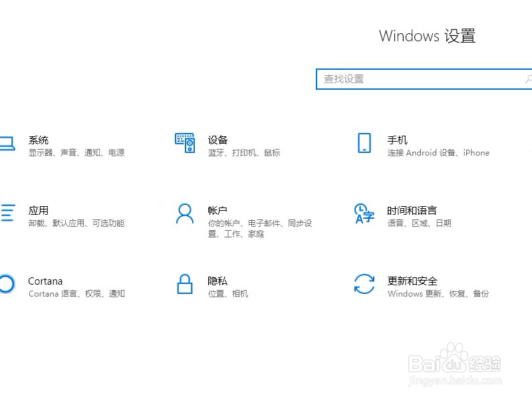Click the Cortana title text
Image resolution: width=532 pixels, height=399 pixels.
point(45,281)
